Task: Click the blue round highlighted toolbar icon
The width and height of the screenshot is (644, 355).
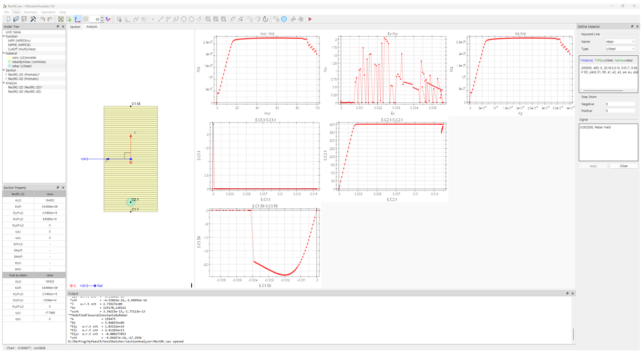Action: [x=284, y=19]
